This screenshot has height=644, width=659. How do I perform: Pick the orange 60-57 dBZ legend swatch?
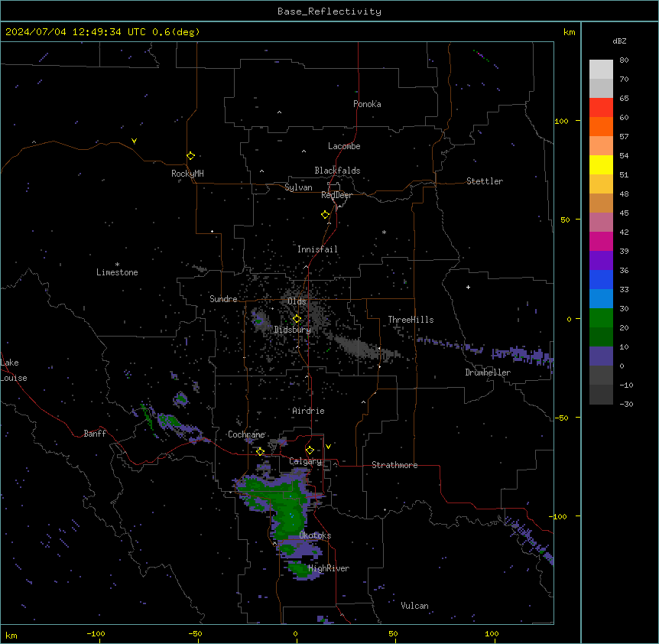tap(601, 126)
